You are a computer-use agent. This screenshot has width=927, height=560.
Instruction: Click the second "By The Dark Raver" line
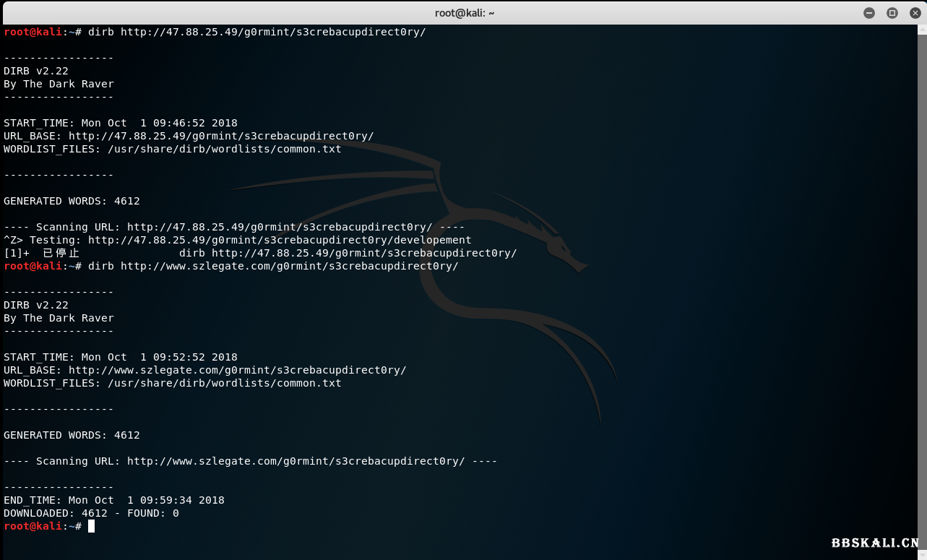[x=59, y=318]
